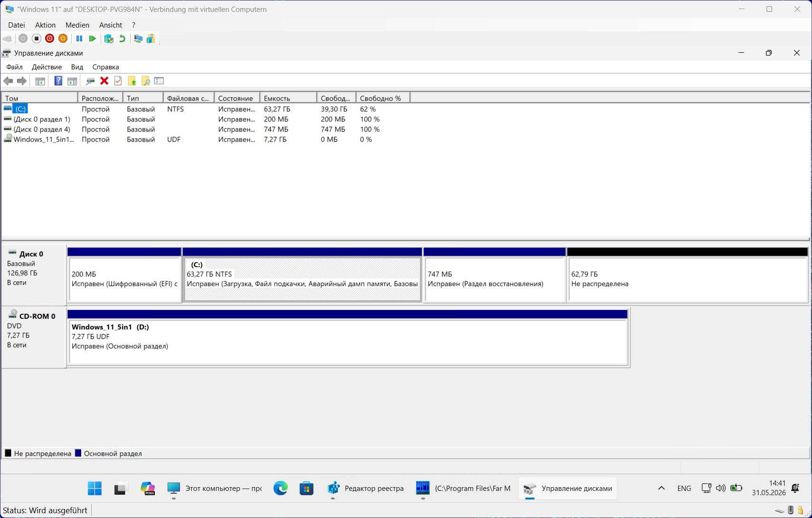Pause the virtual machine
The width and height of the screenshot is (812, 518).
click(x=79, y=38)
